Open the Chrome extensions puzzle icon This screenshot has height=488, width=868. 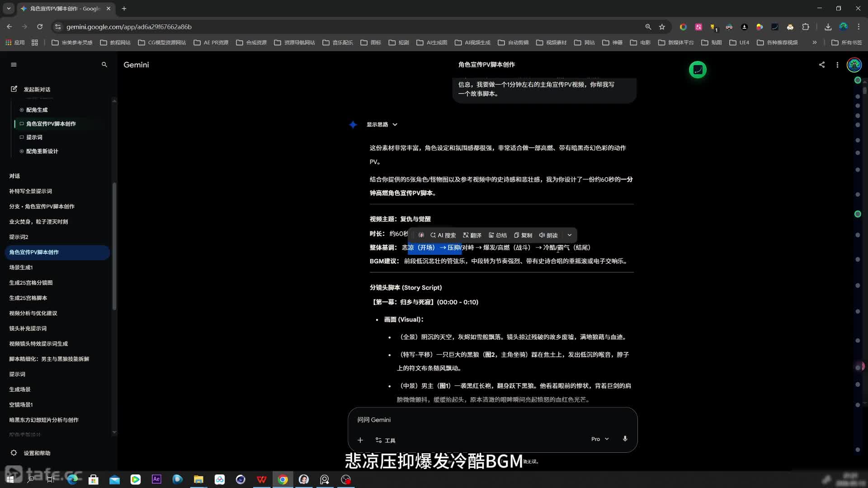click(x=806, y=27)
